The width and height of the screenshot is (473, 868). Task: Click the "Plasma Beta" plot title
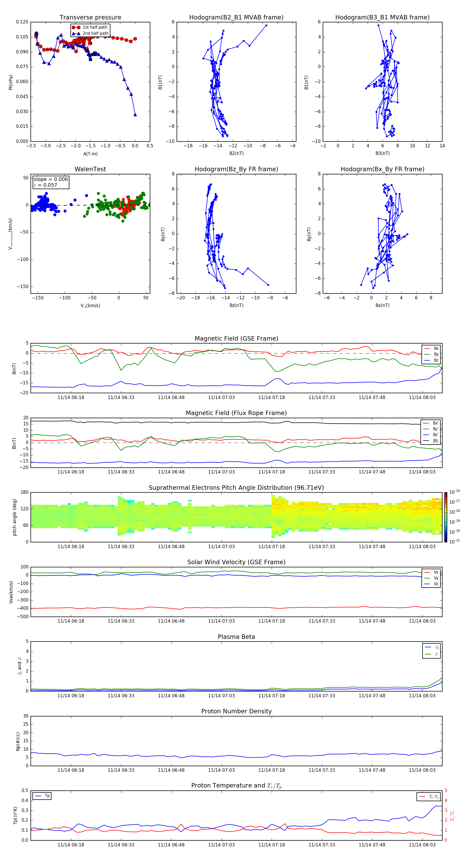pos(236,637)
